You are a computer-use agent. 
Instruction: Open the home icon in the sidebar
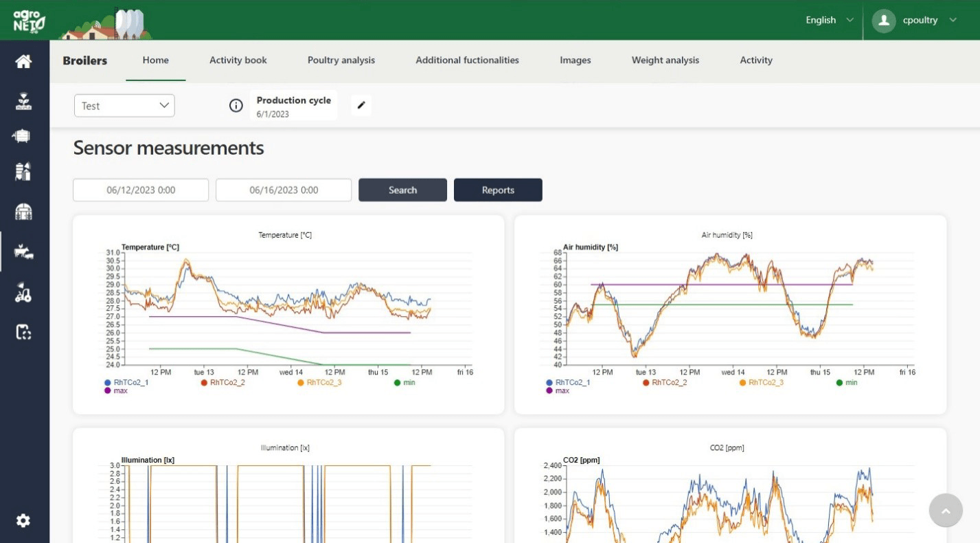pos(23,62)
